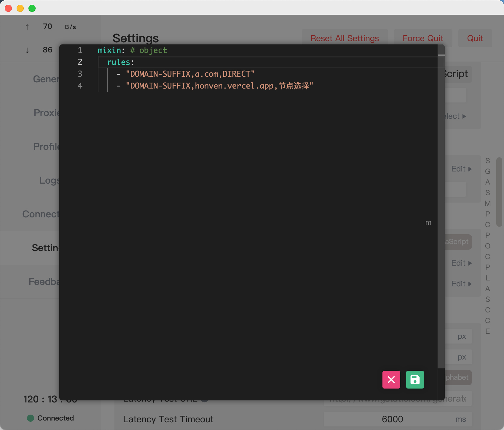Click the Latency Test Timeout value field
This screenshot has width=504, height=430.
(x=392, y=419)
